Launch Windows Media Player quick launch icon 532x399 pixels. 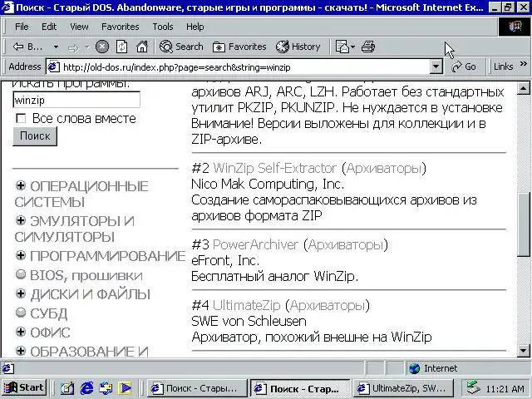point(125,388)
